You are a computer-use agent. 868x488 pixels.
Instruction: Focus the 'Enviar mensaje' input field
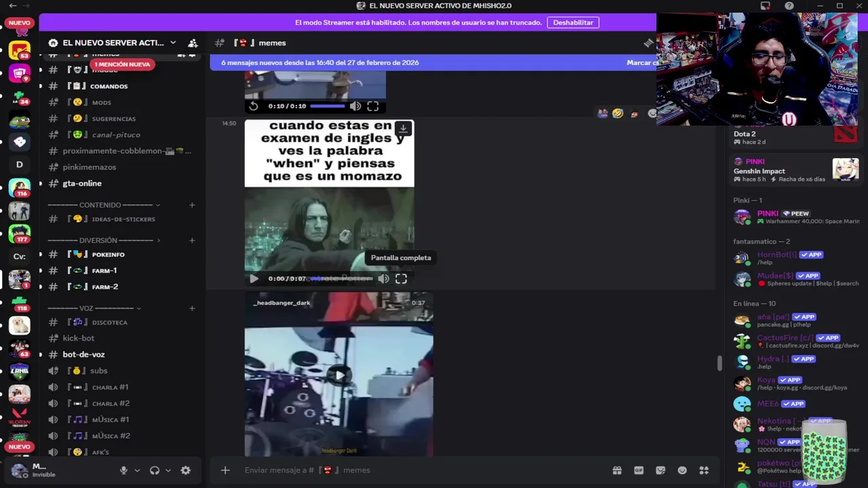(420, 470)
